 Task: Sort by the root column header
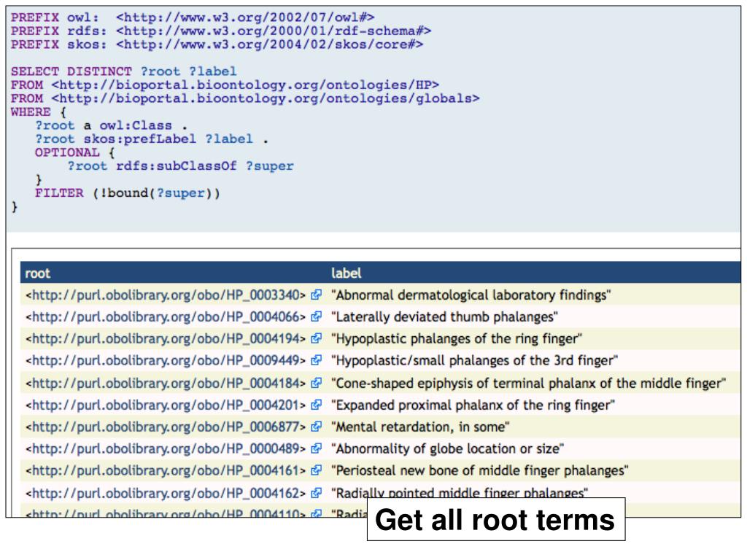point(37,273)
